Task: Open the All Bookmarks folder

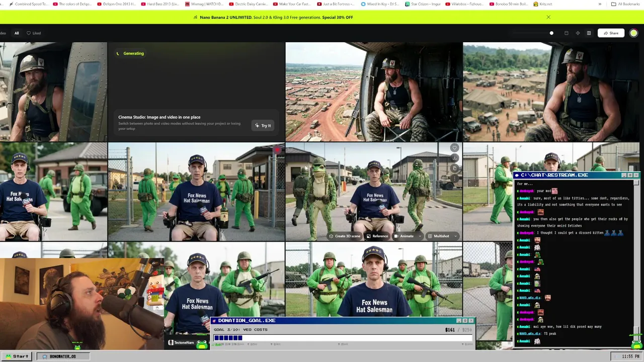Action: (625, 4)
